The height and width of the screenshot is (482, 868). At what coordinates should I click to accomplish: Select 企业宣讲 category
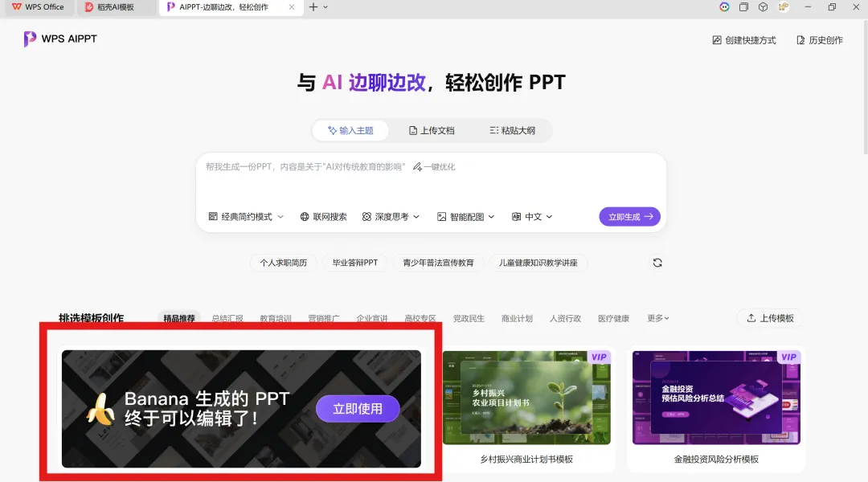(x=372, y=319)
